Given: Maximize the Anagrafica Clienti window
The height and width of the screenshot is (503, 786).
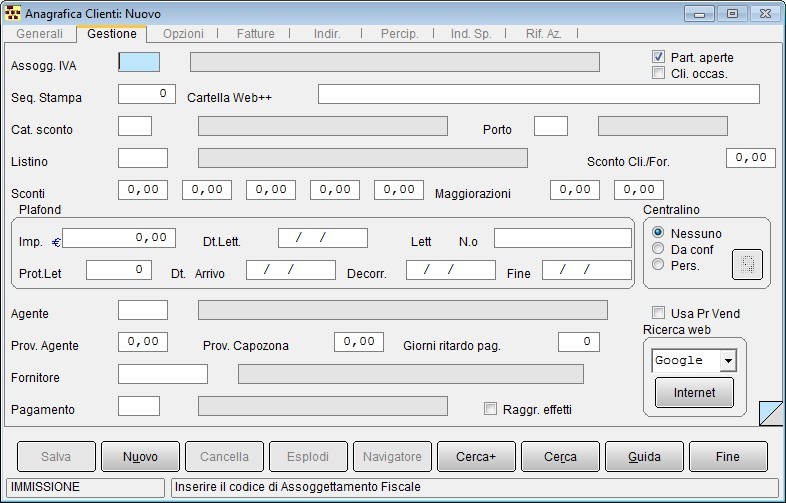Looking at the screenshot, I should pos(732,14).
